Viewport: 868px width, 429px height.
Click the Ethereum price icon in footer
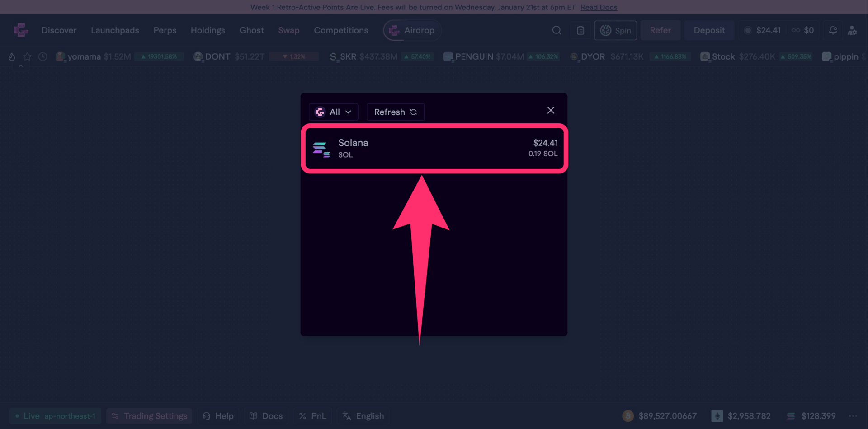(x=717, y=416)
